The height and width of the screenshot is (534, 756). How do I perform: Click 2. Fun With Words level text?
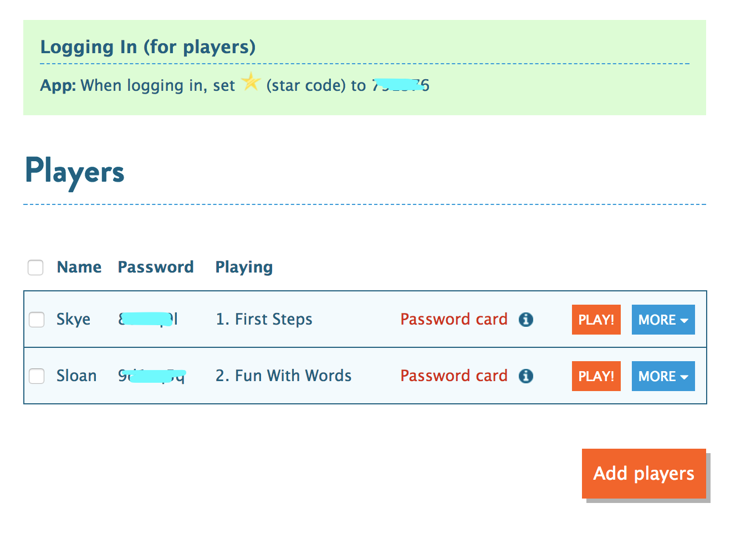point(283,376)
